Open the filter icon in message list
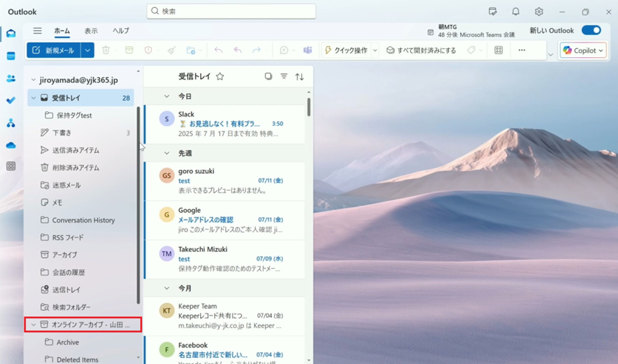This screenshot has width=618, height=364. tap(284, 76)
